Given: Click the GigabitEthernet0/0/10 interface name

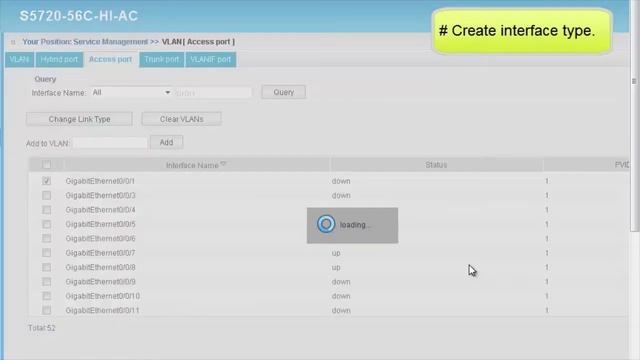Looking at the screenshot, I should [x=102, y=296].
